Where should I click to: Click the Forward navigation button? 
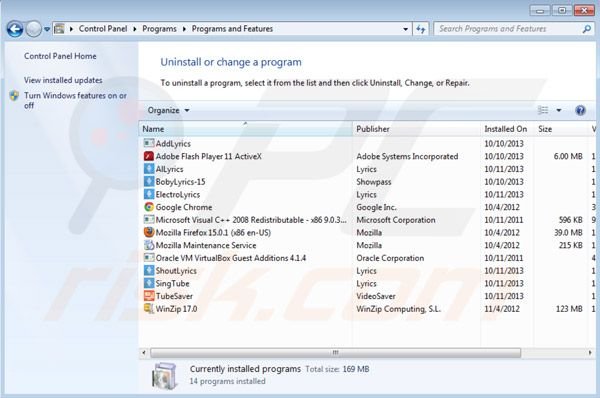[34, 29]
